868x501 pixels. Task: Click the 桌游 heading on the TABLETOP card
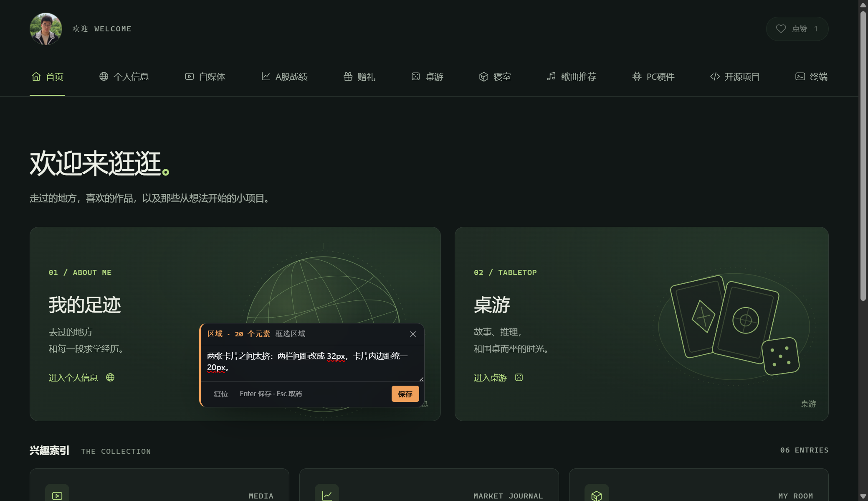pyautogui.click(x=492, y=305)
